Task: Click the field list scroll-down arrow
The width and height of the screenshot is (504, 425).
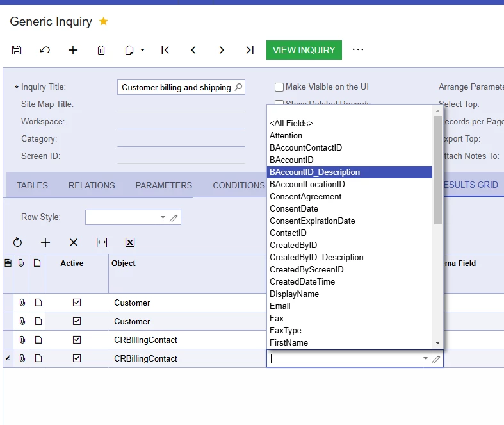Action: click(x=437, y=343)
